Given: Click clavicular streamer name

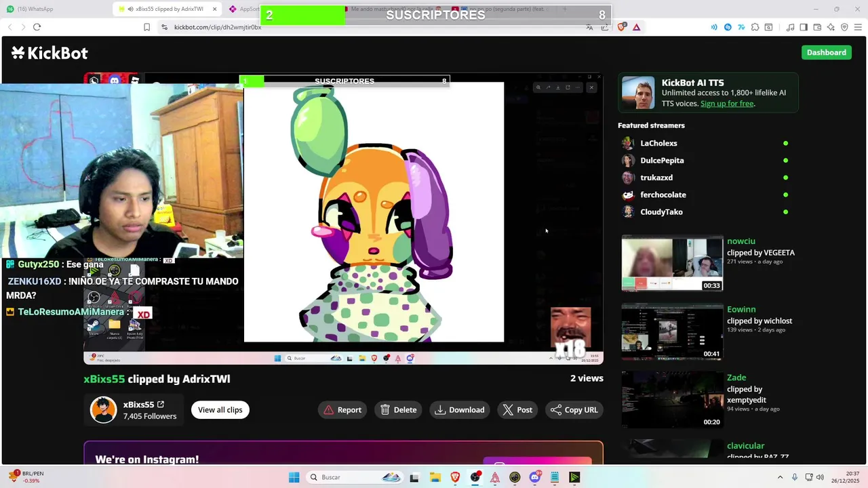Looking at the screenshot, I should (745, 446).
